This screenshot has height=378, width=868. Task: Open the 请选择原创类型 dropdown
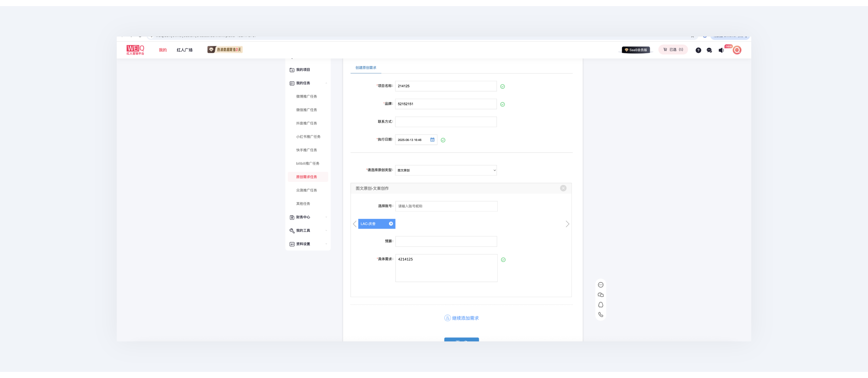pos(446,170)
